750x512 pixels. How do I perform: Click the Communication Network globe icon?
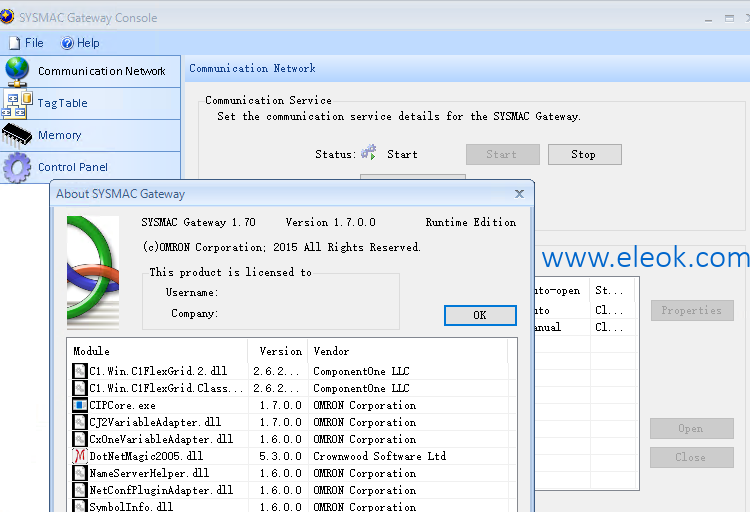pyautogui.click(x=17, y=71)
